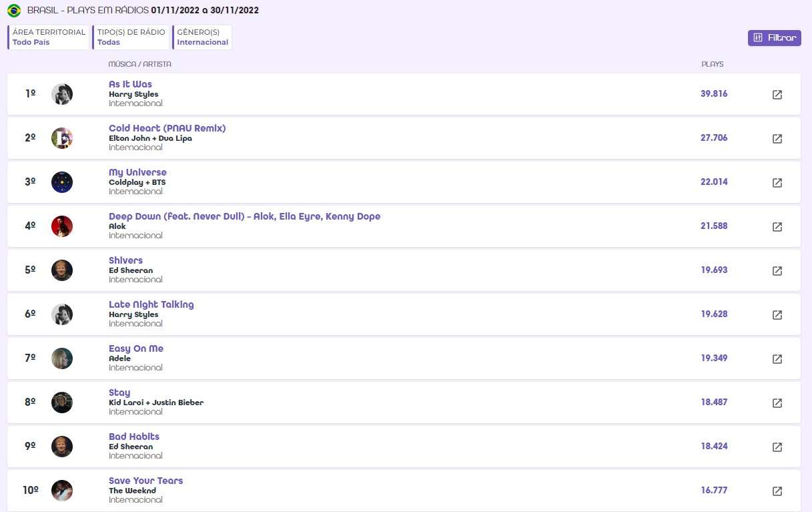Open the Deep Down song title
The width and height of the screenshot is (812, 512).
(244, 216)
